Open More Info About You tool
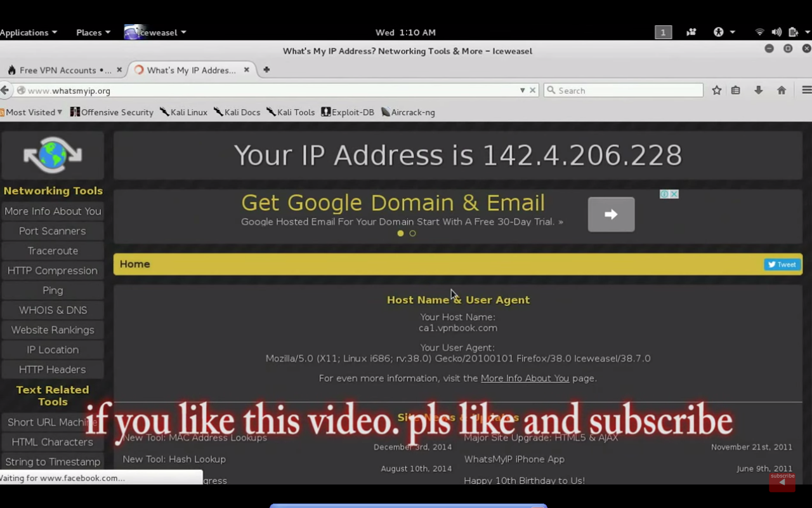Viewport: 812px width, 508px height. point(53,211)
